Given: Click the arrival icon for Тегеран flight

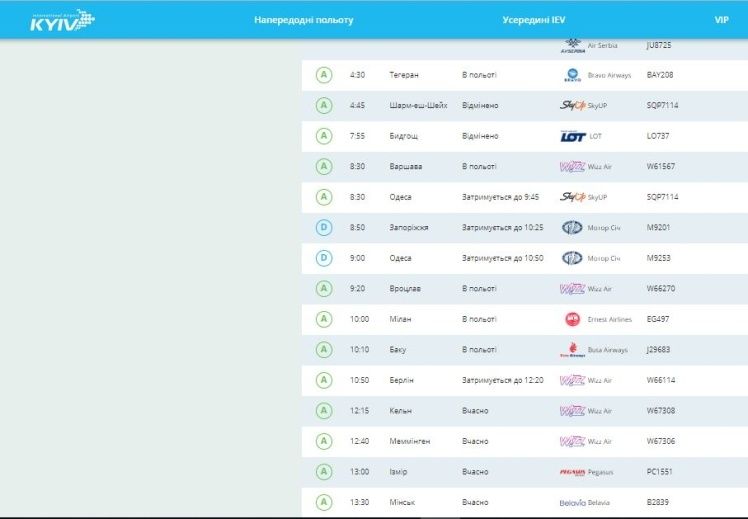Looking at the screenshot, I should coord(323,75).
